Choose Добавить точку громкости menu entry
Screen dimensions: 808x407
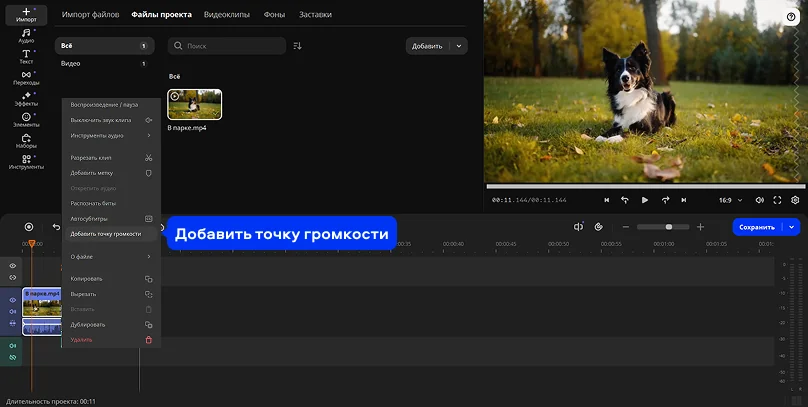[x=111, y=234]
